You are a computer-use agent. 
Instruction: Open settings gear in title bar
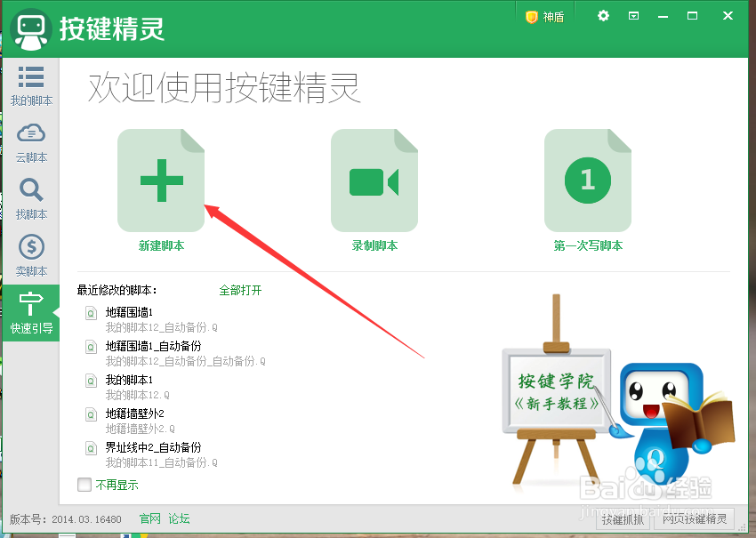(603, 16)
